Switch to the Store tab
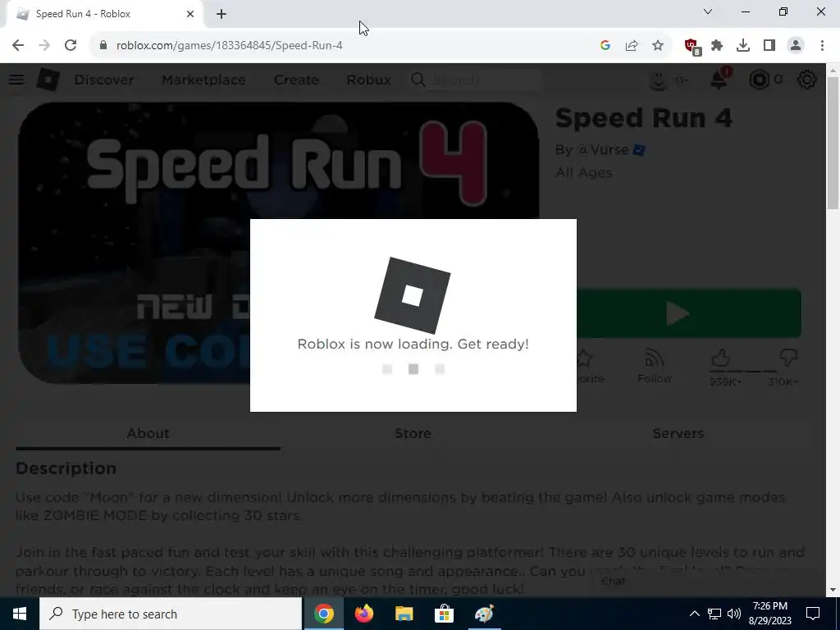The height and width of the screenshot is (630, 840). pyautogui.click(x=413, y=433)
